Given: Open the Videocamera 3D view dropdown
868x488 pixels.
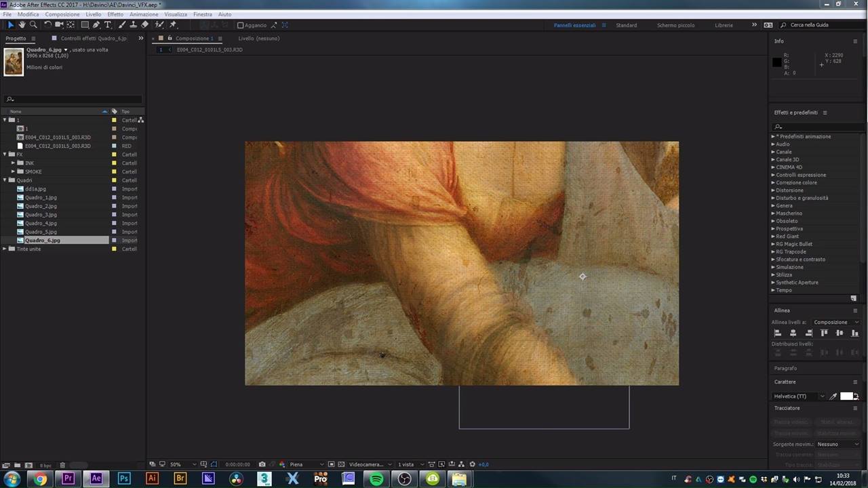Looking at the screenshot, I should [370, 464].
